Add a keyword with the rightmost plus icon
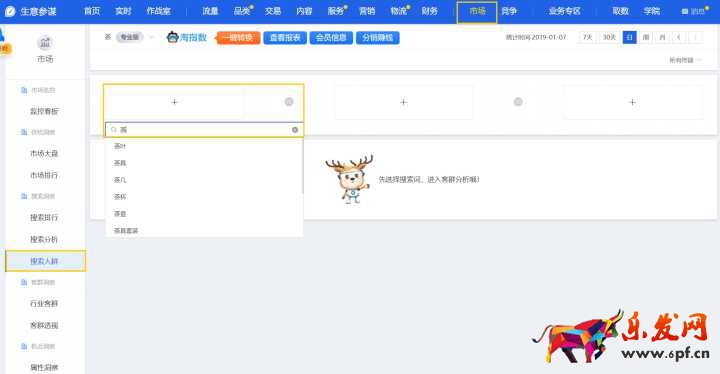The width and height of the screenshot is (720, 374). coord(632,102)
